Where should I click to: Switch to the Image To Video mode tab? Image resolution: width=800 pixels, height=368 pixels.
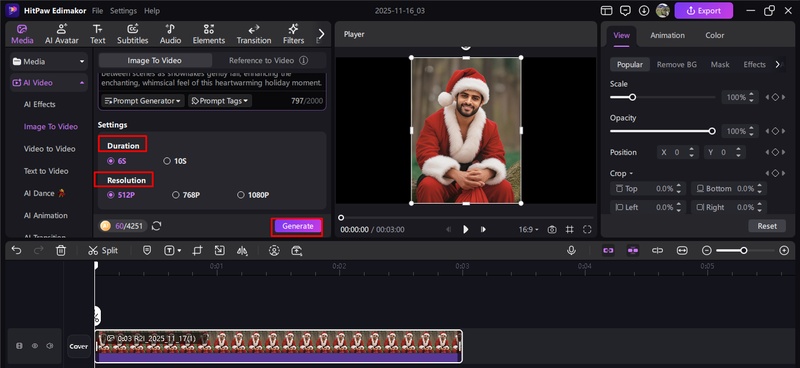[155, 60]
